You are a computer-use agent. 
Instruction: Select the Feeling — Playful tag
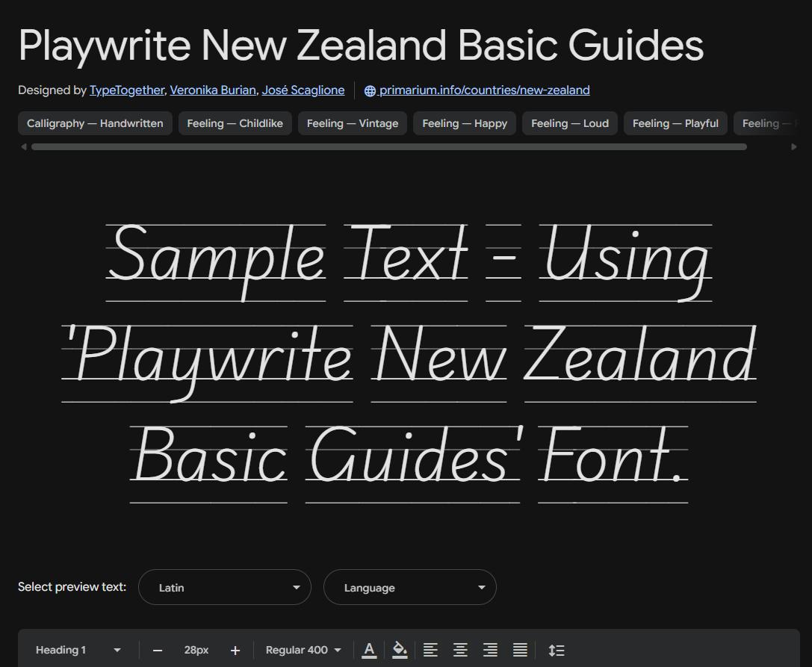coord(675,123)
